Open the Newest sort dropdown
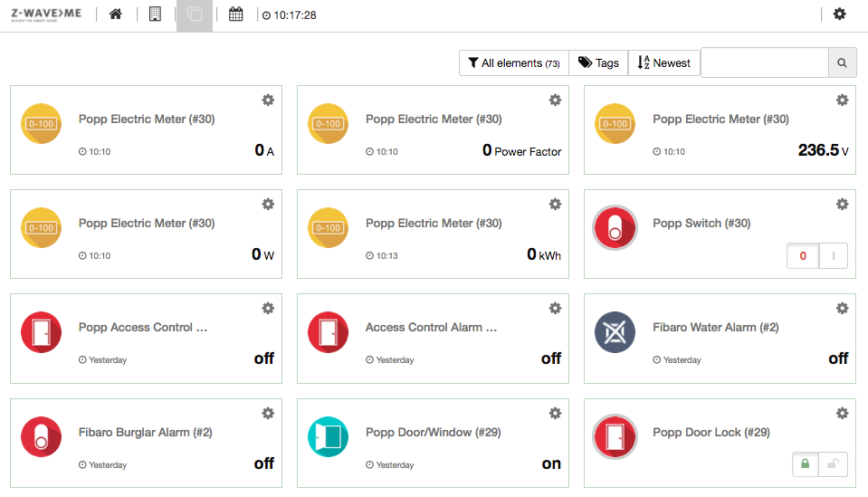The image size is (868, 497). click(664, 63)
